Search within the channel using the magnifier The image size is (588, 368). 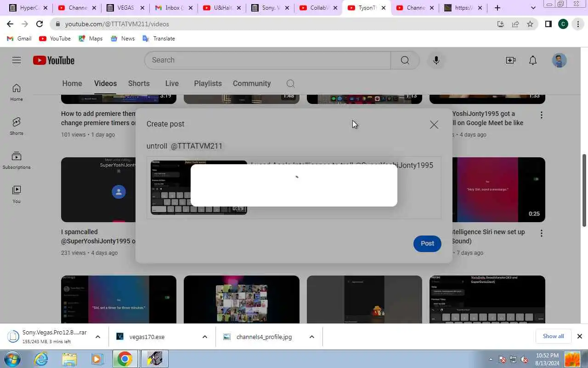coord(290,83)
